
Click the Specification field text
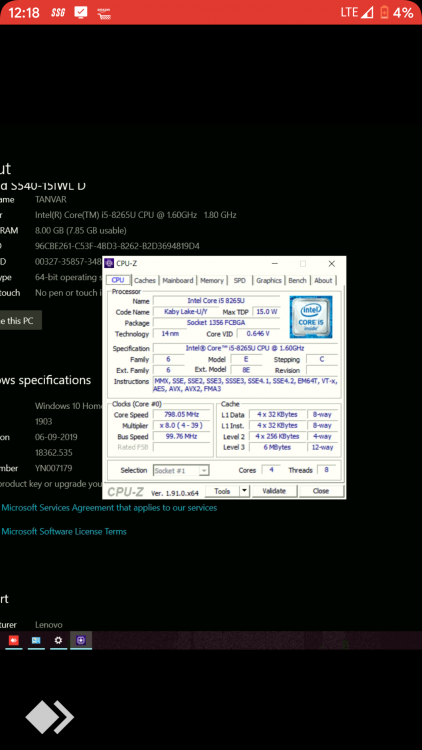245,348
